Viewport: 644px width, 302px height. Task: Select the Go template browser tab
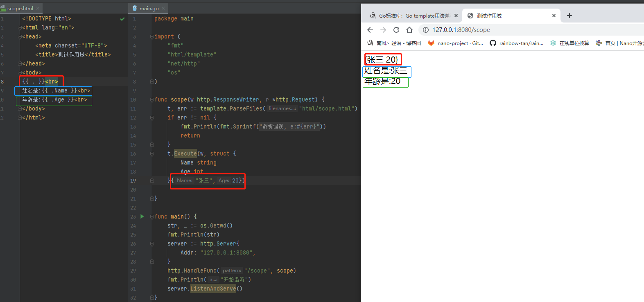(x=413, y=16)
